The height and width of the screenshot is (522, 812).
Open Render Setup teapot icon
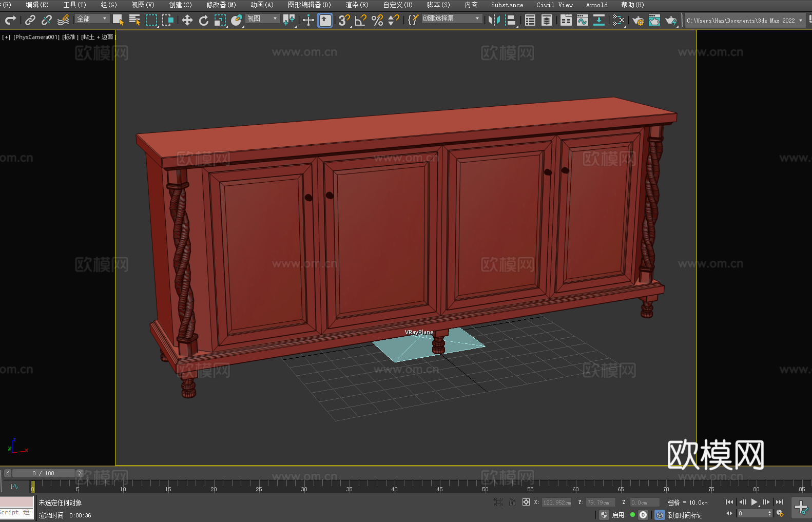click(x=637, y=20)
